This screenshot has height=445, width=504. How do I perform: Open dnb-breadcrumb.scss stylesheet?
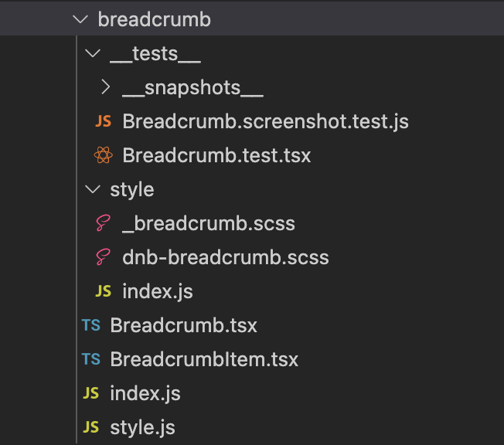point(226,257)
